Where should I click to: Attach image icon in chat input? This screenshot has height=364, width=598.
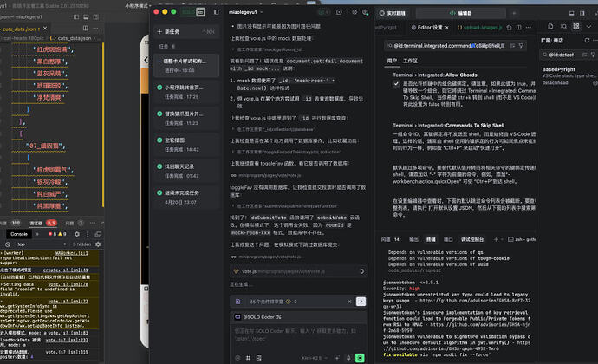pyautogui.click(x=259, y=358)
